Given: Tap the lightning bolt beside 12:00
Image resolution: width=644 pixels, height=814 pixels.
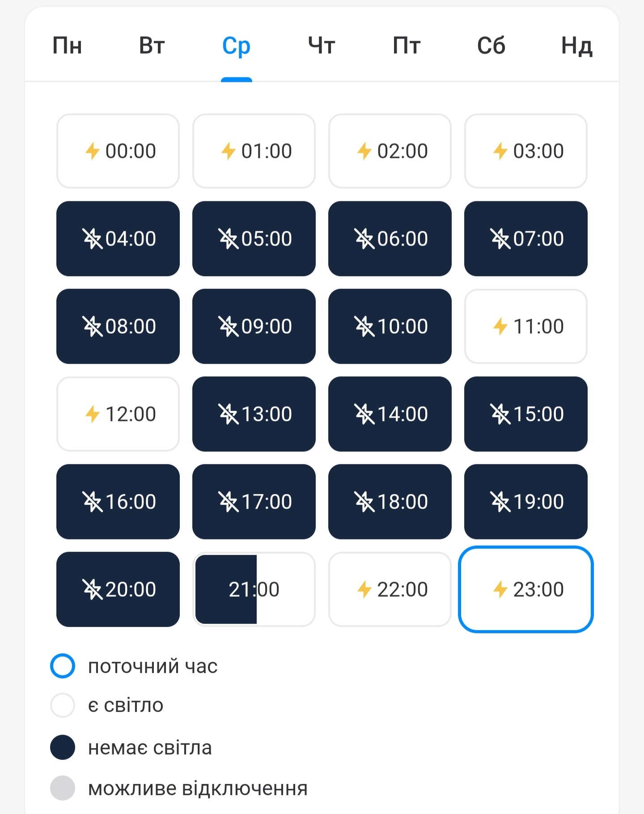Looking at the screenshot, I should [93, 414].
